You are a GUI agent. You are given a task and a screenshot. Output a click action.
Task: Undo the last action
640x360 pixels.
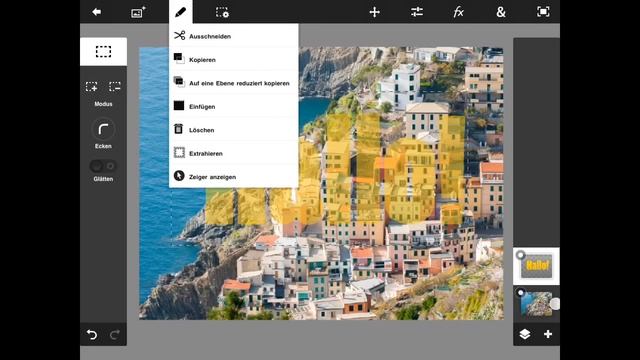tap(92, 335)
